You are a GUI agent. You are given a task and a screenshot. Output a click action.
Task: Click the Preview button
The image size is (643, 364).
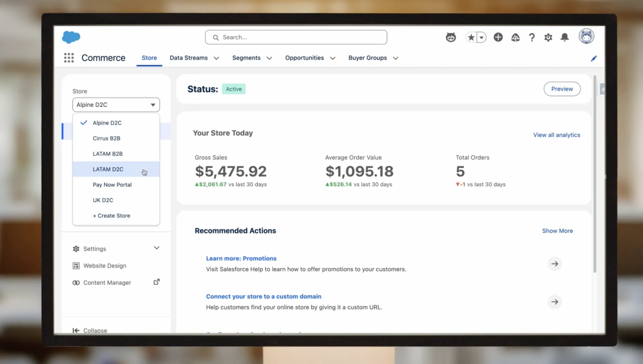coord(562,89)
